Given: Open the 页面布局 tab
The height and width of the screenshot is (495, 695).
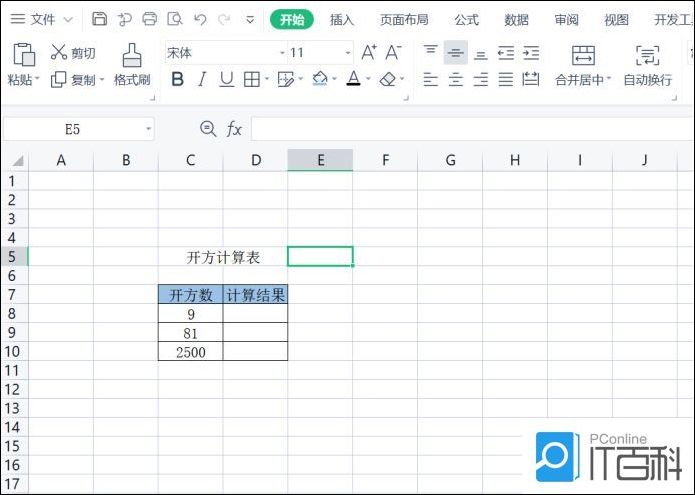Looking at the screenshot, I should coord(404,19).
